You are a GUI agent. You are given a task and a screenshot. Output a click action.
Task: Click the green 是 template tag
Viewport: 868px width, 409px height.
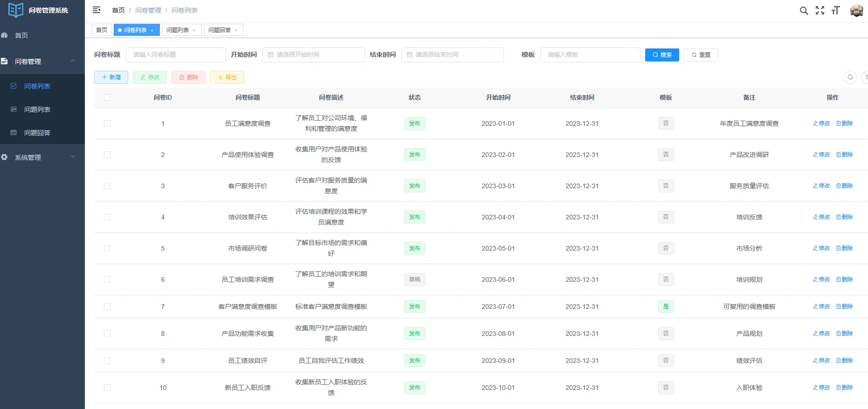(x=666, y=307)
